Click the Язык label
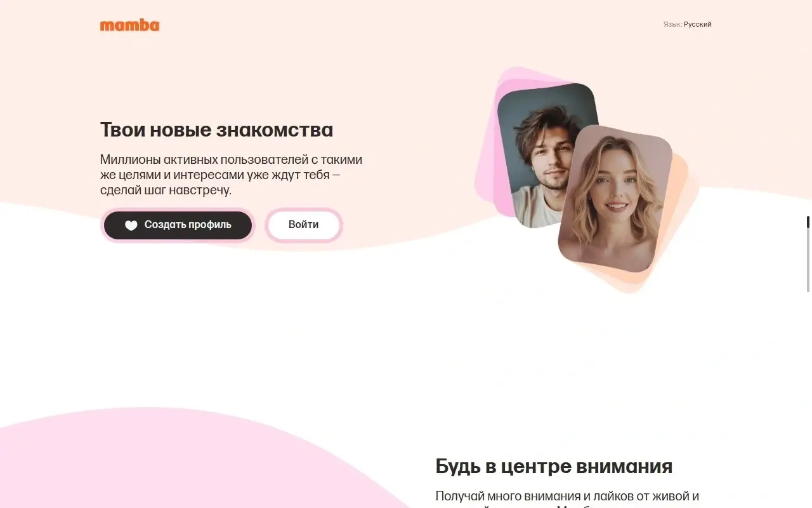Image resolution: width=812 pixels, height=508 pixels. click(672, 25)
